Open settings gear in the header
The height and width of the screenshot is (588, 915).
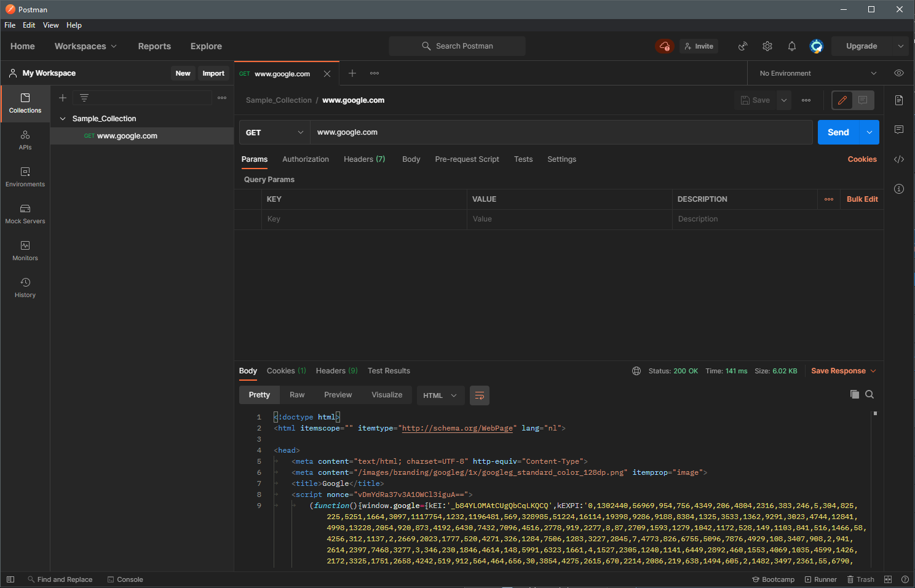tap(767, 46)
